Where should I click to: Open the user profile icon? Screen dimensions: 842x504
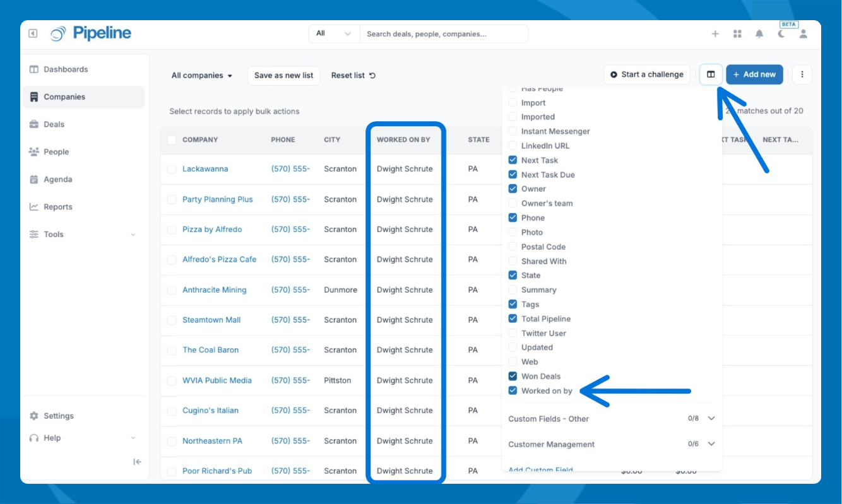coord(803,34)
